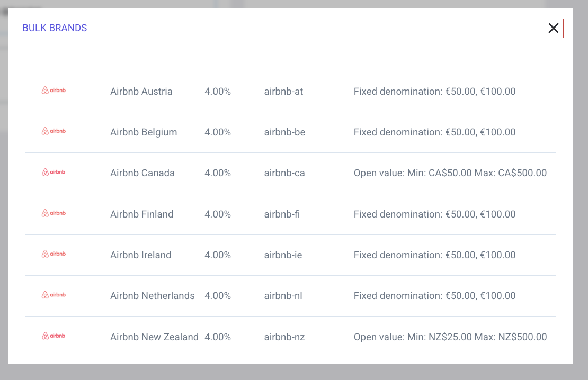This screenshot has width=588, height=380.
Task: Click the Airbnb logo beside Airbnb Canada
Action: click(x=54, y=171)
